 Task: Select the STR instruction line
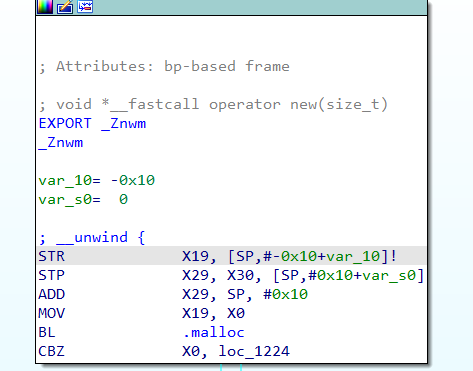(232, 256)
